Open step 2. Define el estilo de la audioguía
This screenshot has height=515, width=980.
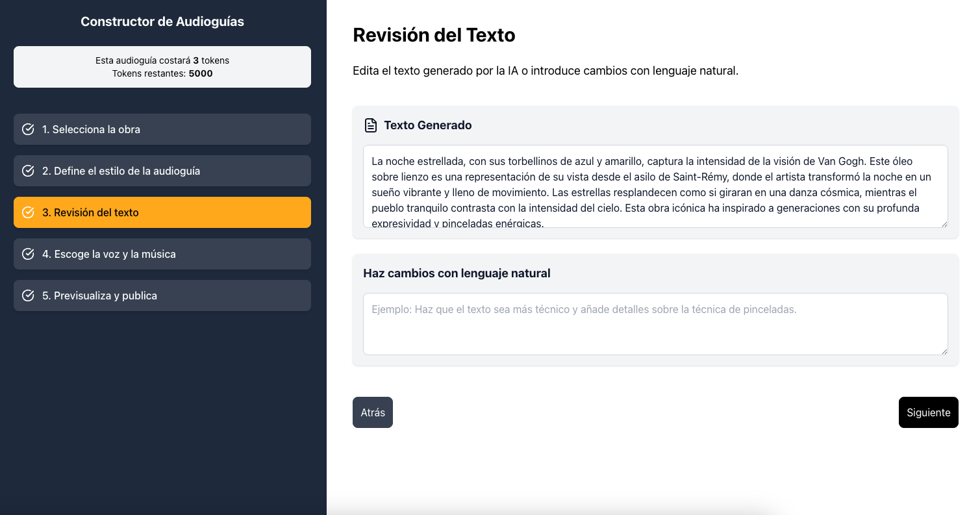[162, 171]
